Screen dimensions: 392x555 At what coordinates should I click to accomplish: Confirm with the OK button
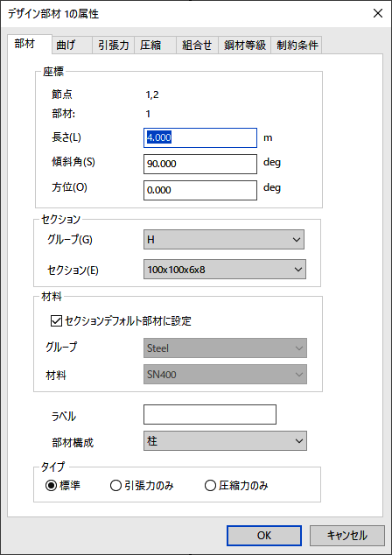click(264, 536)
